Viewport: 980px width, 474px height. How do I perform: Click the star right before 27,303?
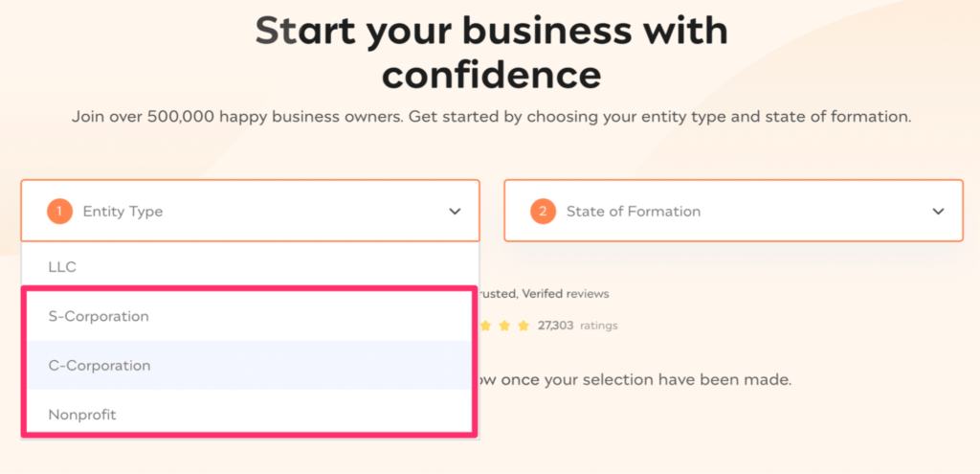pos(523,326)
